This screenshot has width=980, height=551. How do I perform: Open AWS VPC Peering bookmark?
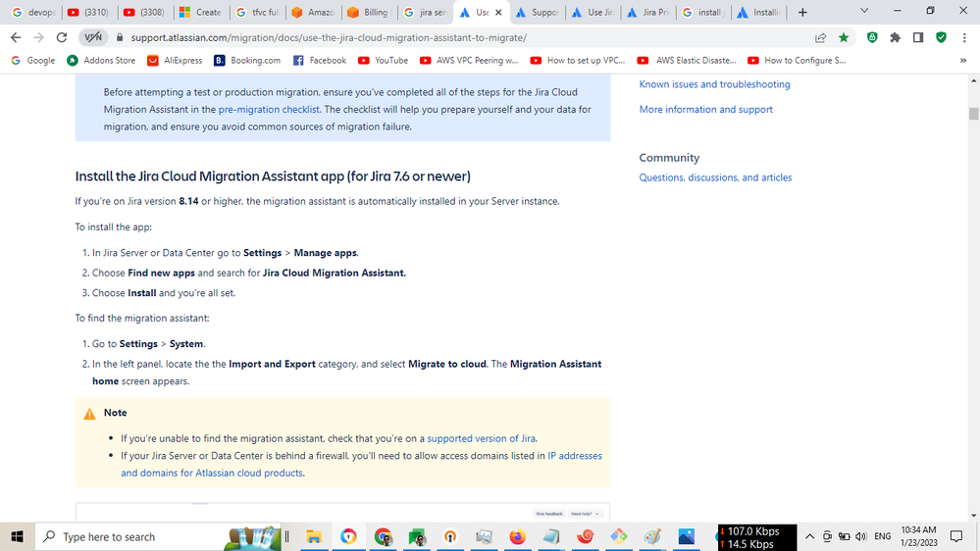pyautogui.click(x=469, y=61)
